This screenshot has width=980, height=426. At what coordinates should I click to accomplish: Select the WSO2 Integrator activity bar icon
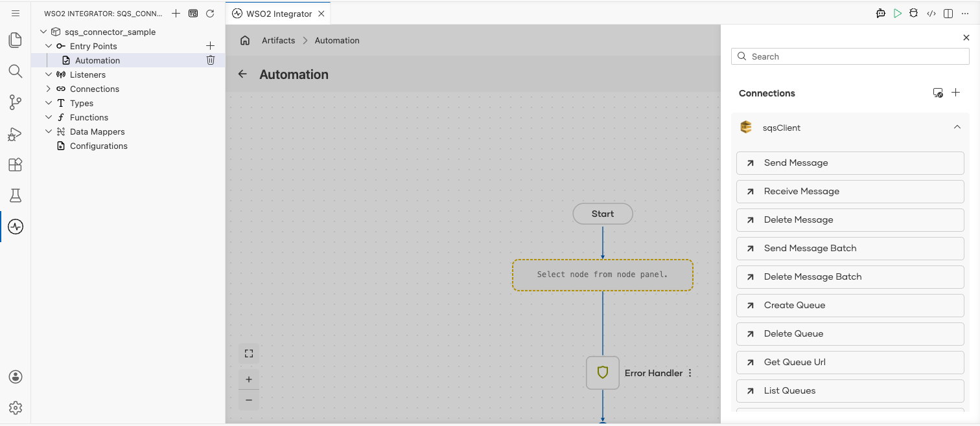click(x=16, y=227)
